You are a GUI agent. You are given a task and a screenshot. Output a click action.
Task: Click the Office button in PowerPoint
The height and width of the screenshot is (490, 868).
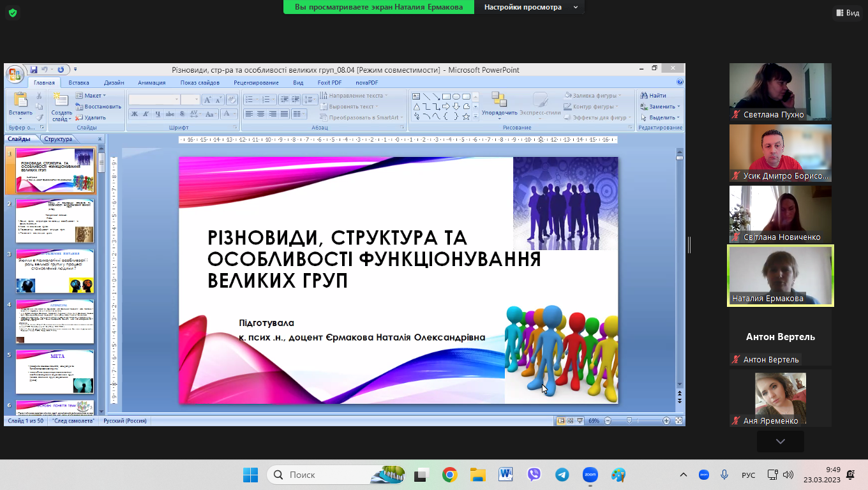point(15,74)
